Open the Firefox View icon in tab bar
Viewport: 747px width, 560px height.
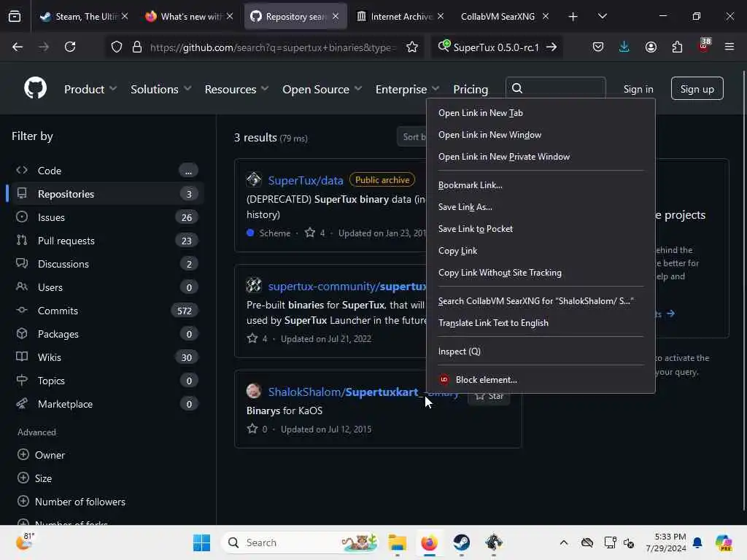click(x=15, y=16)
